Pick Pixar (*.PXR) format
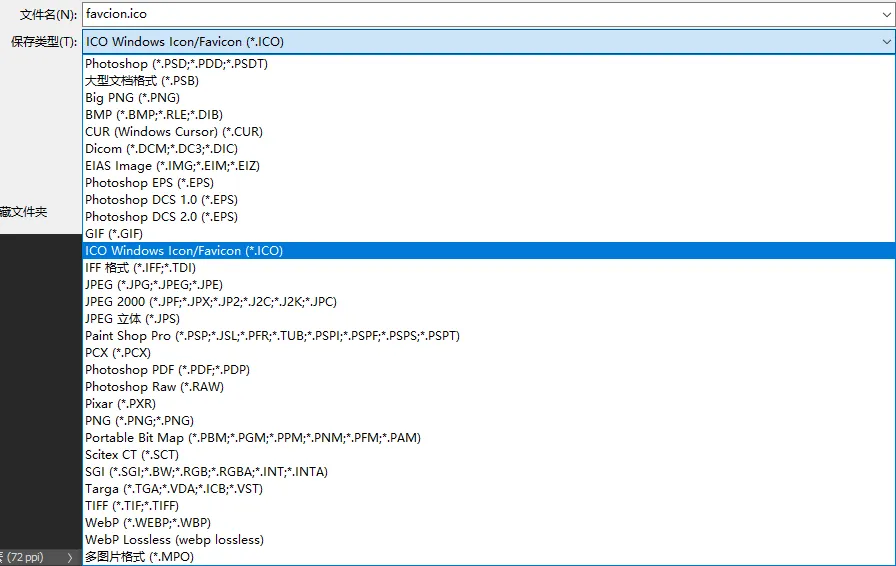Viewport: 896px width, 566px height. pyautogui.click(x=489, y=404)
